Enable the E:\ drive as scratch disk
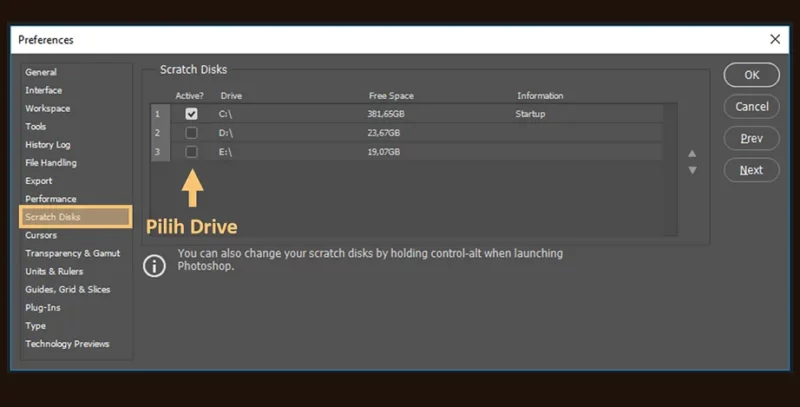 click(x=191, y=151)
